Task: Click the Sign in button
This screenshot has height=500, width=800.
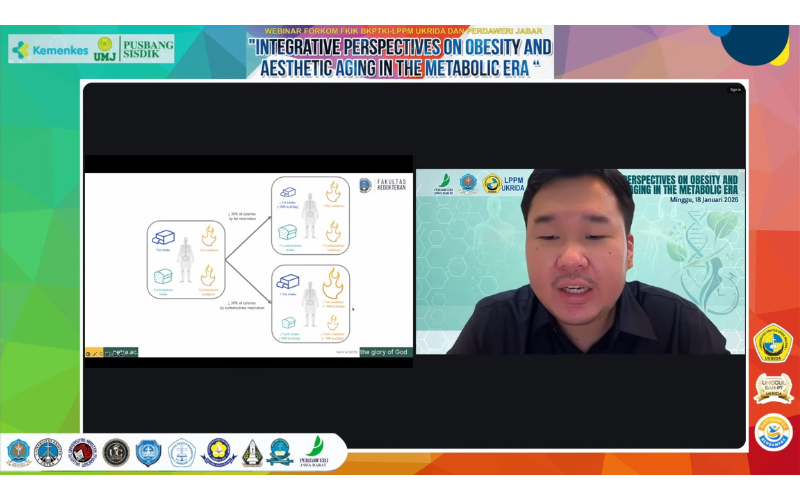Action: click(x=735, y=89)
